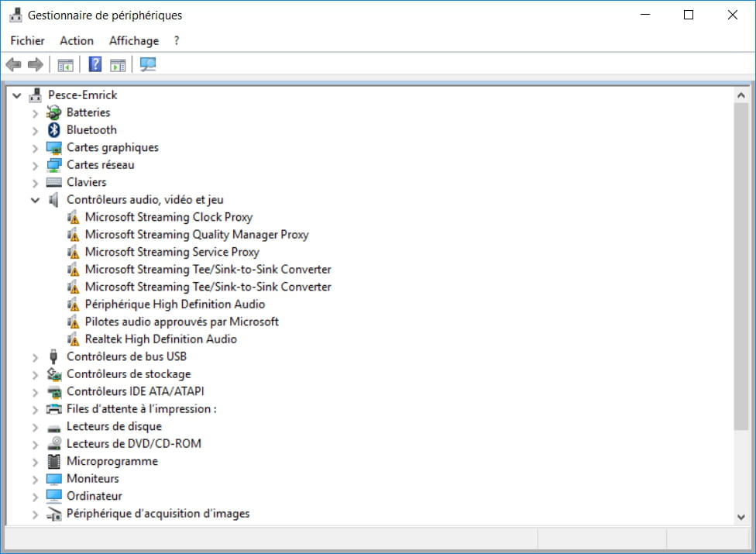Expand Contrôleurs de bus USB chevron

(x=35, y=357)
